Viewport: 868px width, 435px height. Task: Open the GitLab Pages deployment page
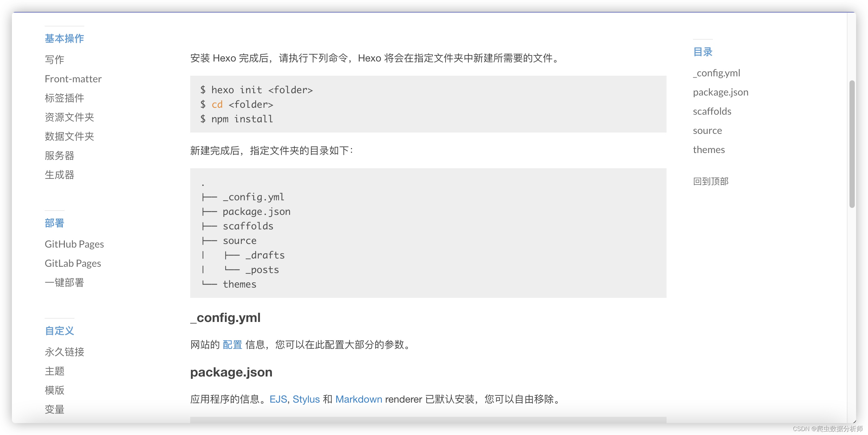tap(73, 263)
